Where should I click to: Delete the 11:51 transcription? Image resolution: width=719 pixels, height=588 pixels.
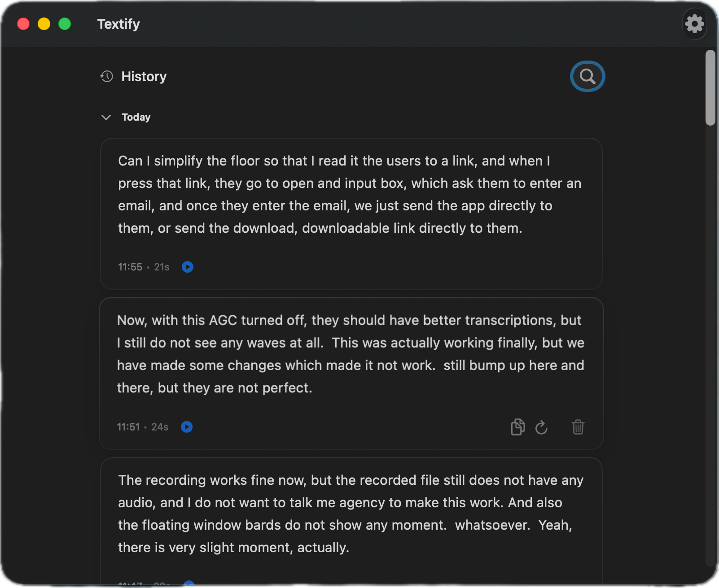(578, 427)
